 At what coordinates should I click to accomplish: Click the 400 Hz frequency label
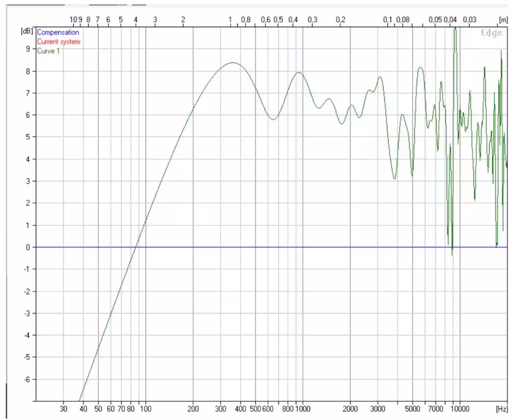pos(241,409)
